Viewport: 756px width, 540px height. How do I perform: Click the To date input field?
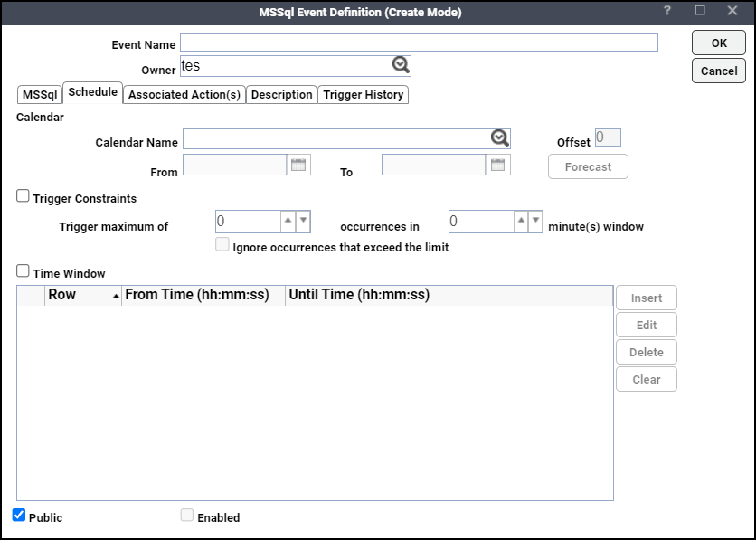pos(433,165)
